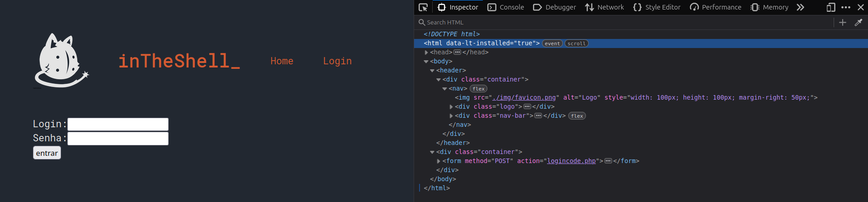Expand the form element node
Viewport: 868px width, 202px height.
point(439,161)
